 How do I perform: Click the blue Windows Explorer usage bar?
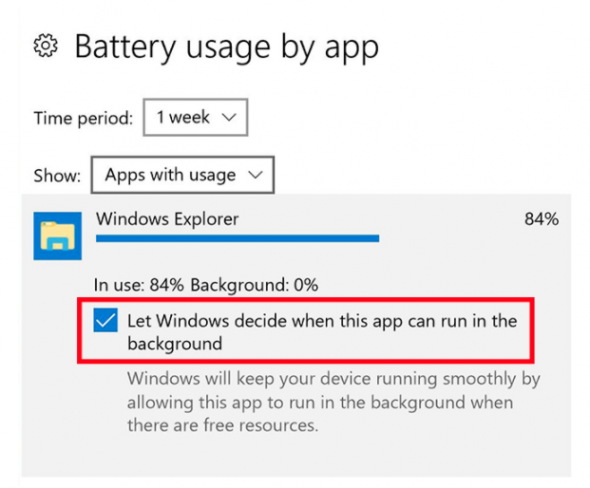[x=237, y=239]
